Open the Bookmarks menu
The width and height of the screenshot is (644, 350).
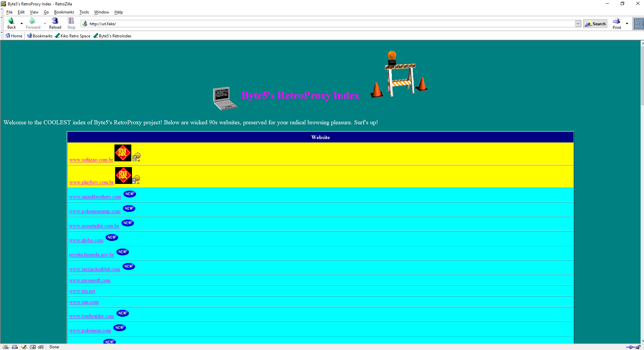point(64,12)
